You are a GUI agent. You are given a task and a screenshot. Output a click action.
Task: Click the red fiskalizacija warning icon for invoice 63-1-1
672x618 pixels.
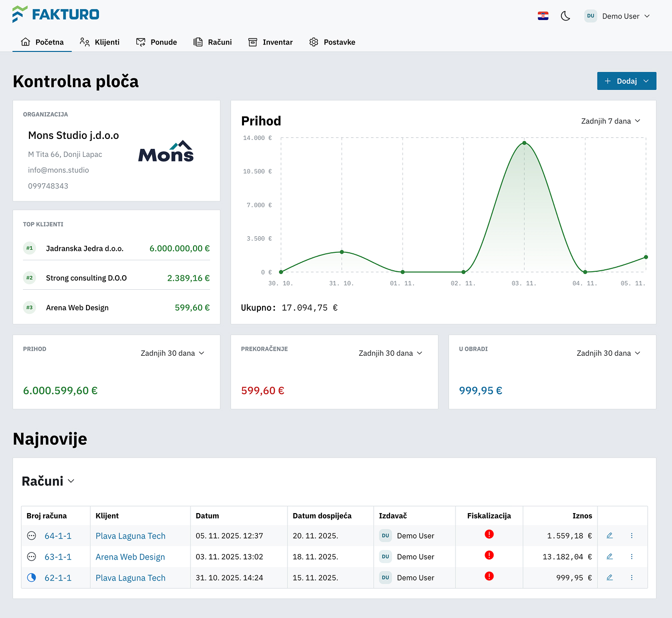pos(489,555)
